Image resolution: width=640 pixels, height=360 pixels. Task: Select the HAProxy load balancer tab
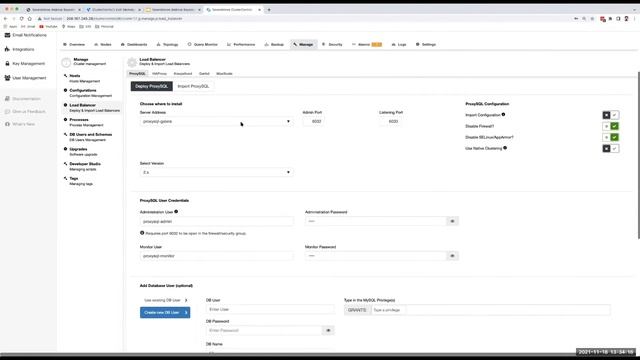[160, 74]
